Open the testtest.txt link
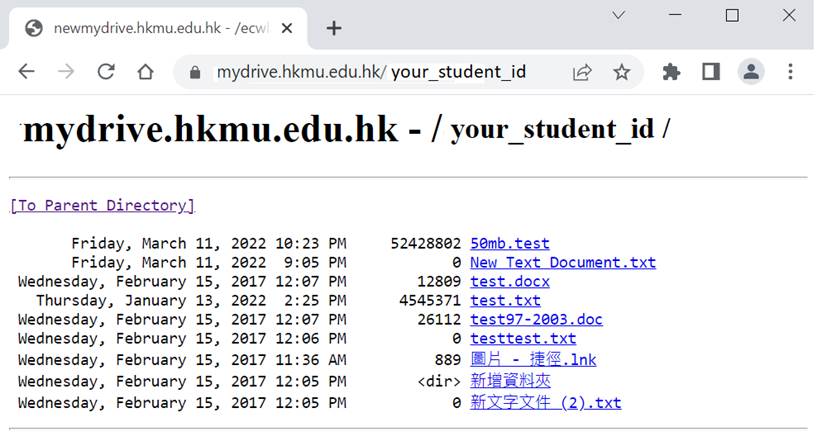The image size is (817, 446). coord(523,338)
